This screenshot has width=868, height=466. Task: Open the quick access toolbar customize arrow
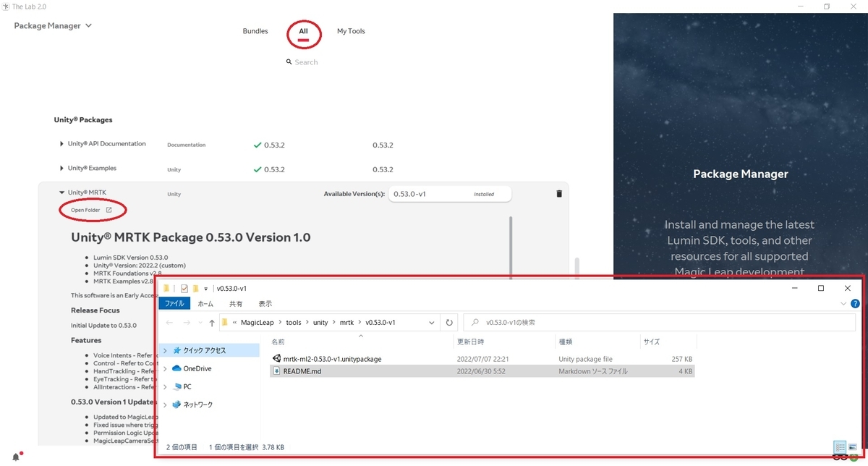(x=206, y=288)
